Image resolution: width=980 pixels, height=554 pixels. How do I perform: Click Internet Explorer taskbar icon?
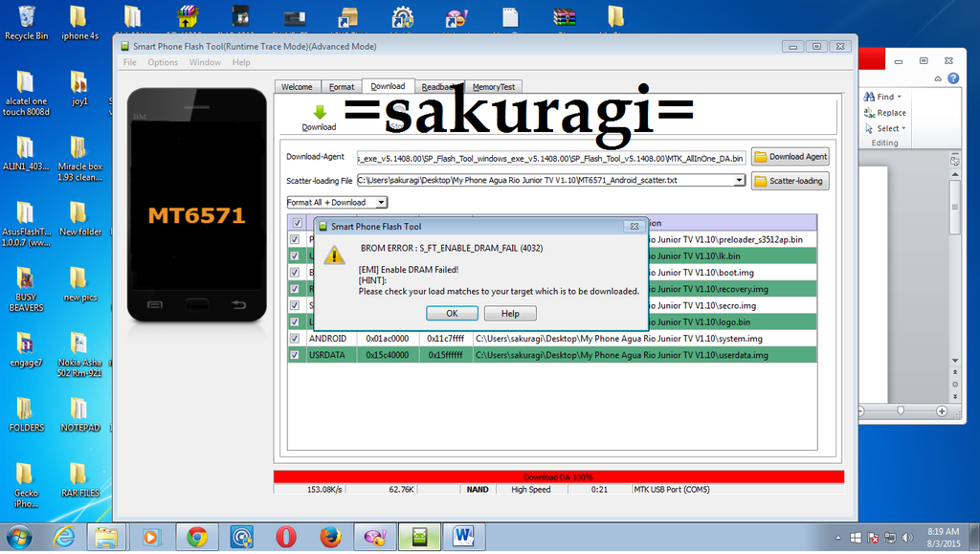[x=65, y=537]
